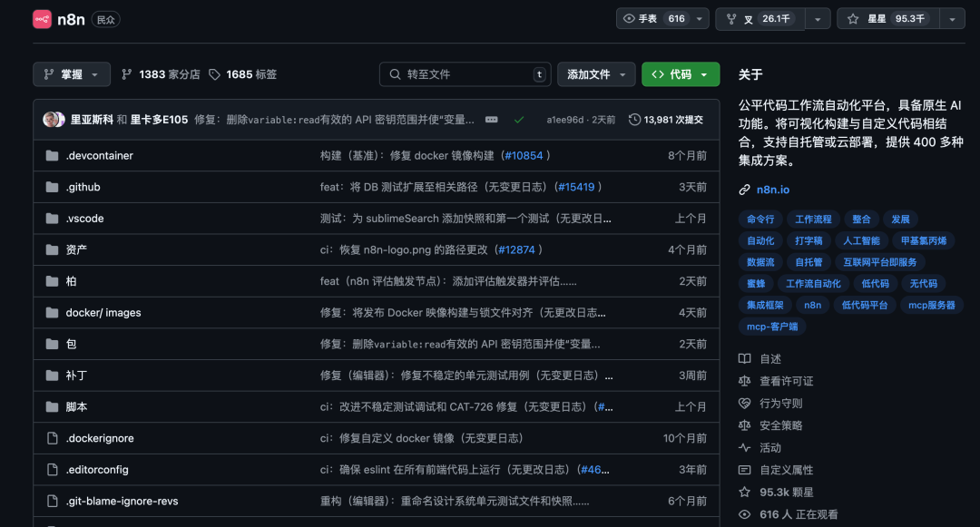Screen dimensions: 980x527
Task: Click the link icon beside n8n.io
Action: [x=744, y=190]
